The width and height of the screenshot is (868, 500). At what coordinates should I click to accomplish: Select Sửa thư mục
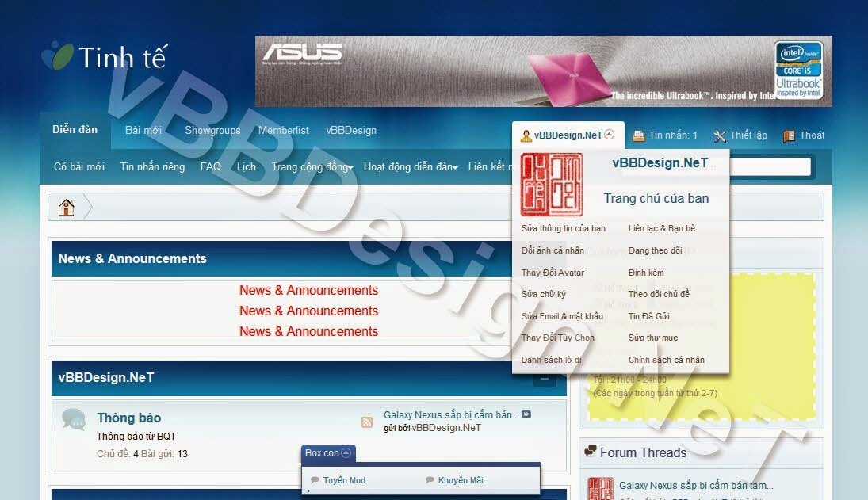(x=652, y=338)
